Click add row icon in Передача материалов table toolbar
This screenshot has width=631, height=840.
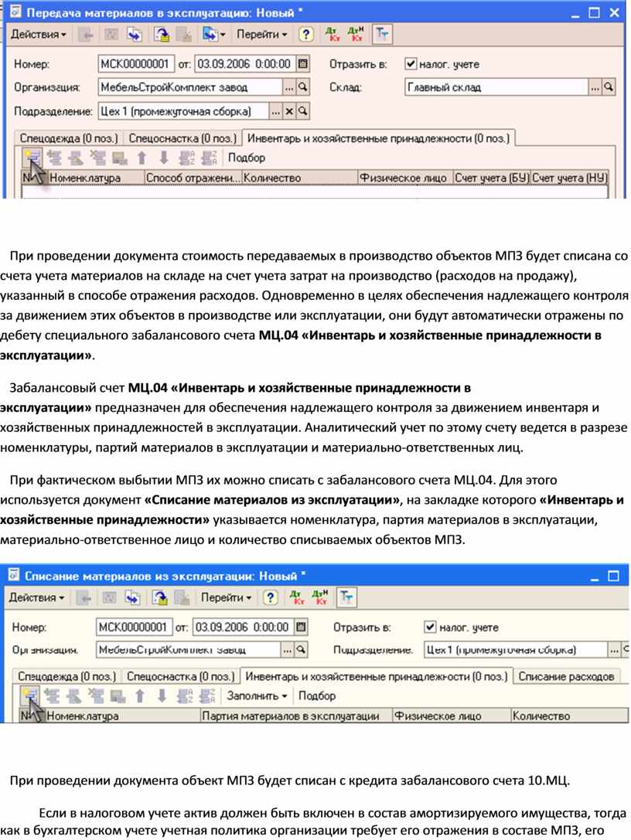[32, 158]
